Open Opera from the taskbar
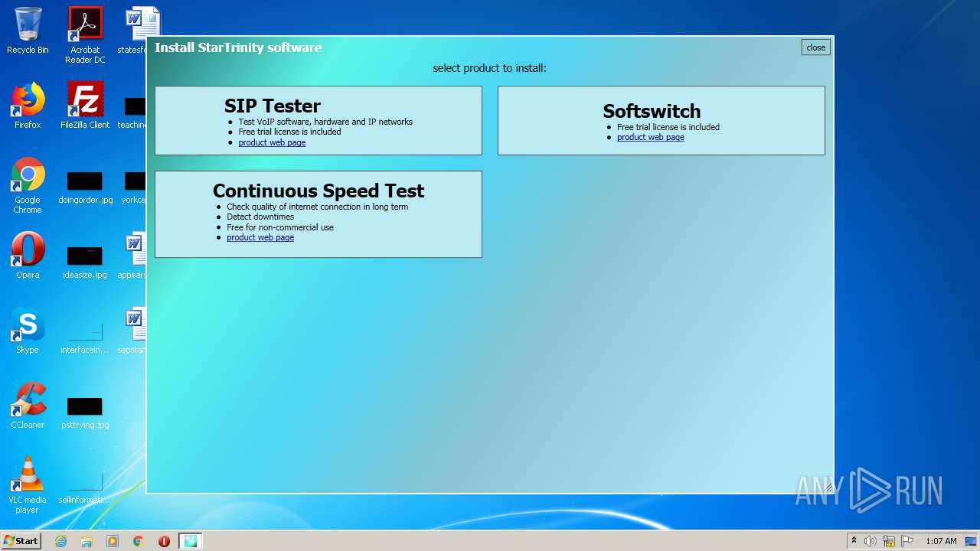 [x=164, y=541]
